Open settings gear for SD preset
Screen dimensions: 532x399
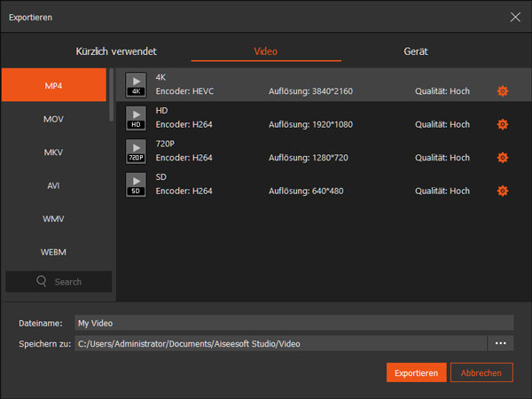(x=503, y=191)
